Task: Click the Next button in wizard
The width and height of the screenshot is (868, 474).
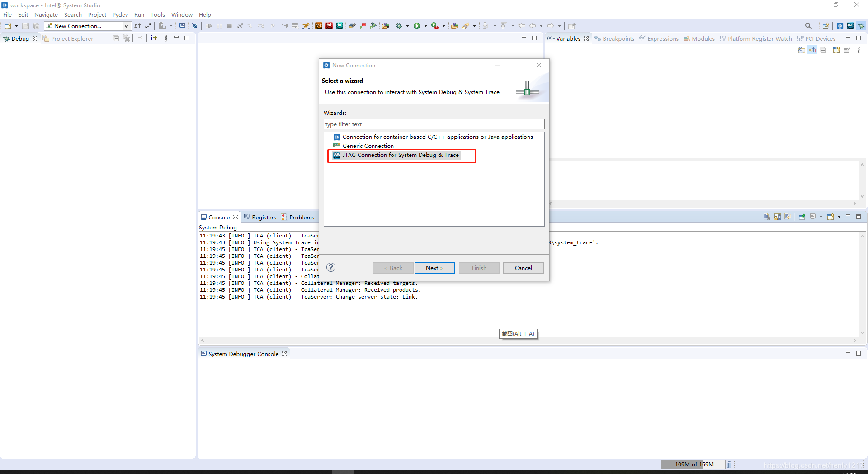Action: tap(434, 268)
